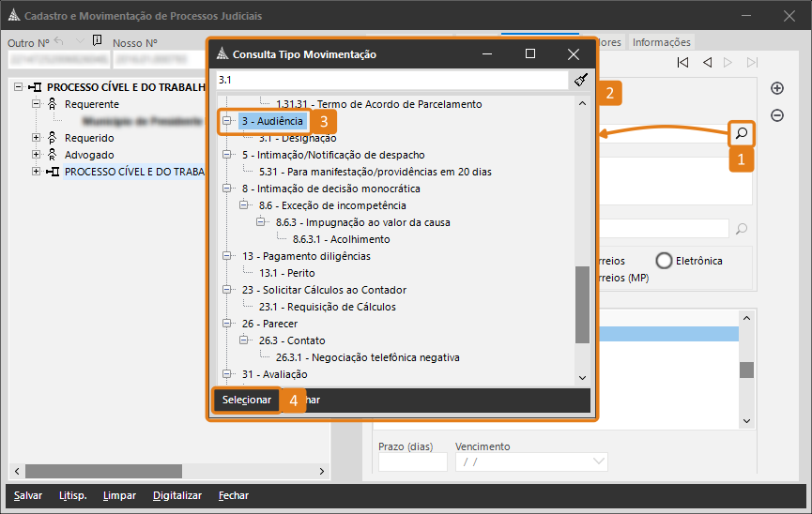Click Digitalizar in the bottom bar

[177, 495]
